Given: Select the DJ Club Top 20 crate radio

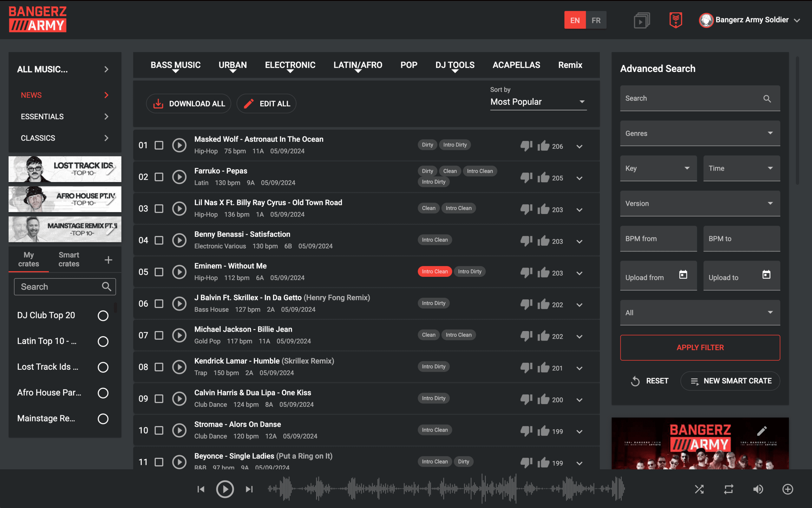Looking at the screenshot, I should pyautogui.click(x=103, y=316).
